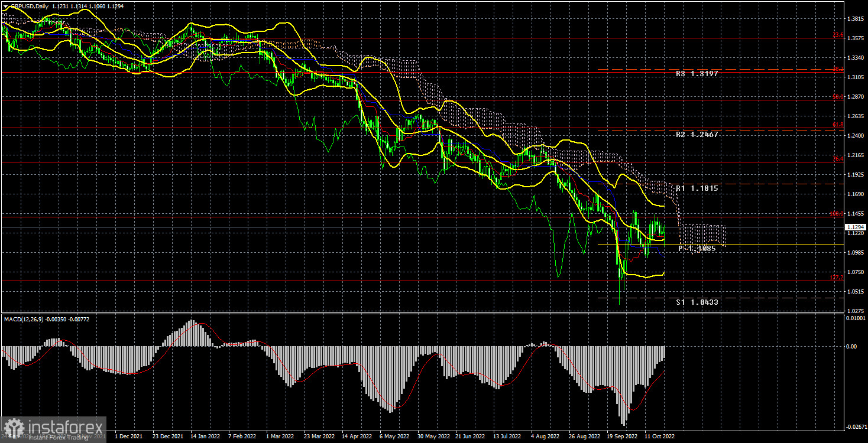Click the 1.2870 price axis label
Viewport: 868px width, 443px height.
pos(855,97)
